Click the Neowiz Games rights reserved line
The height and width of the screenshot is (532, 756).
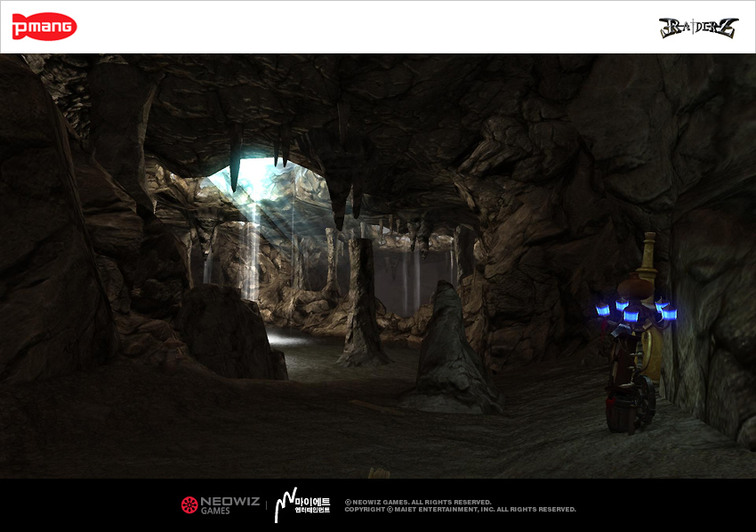417,502
